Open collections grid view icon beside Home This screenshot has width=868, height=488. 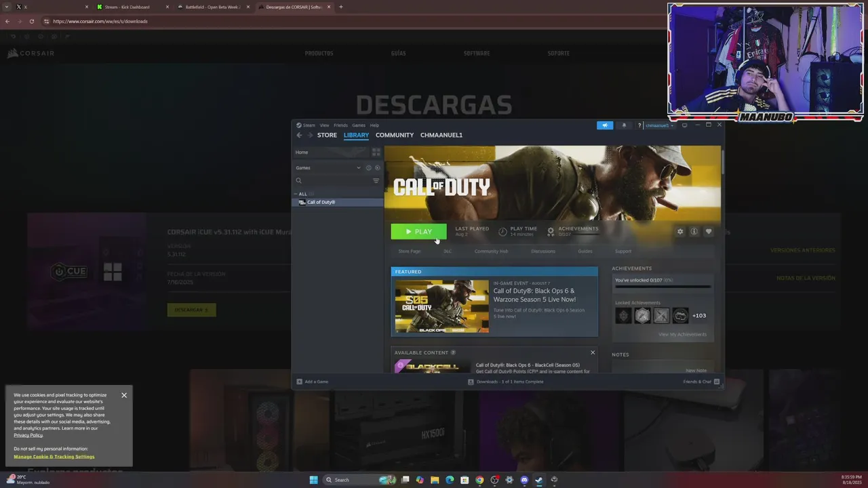click(376, 152)
